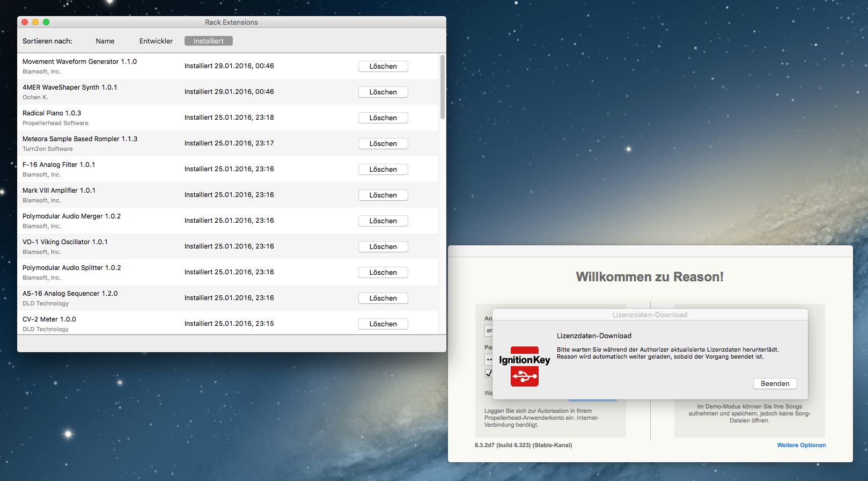
Task: Click the Installiert 25.01.2016, 23:18 date
Action: 229,118
